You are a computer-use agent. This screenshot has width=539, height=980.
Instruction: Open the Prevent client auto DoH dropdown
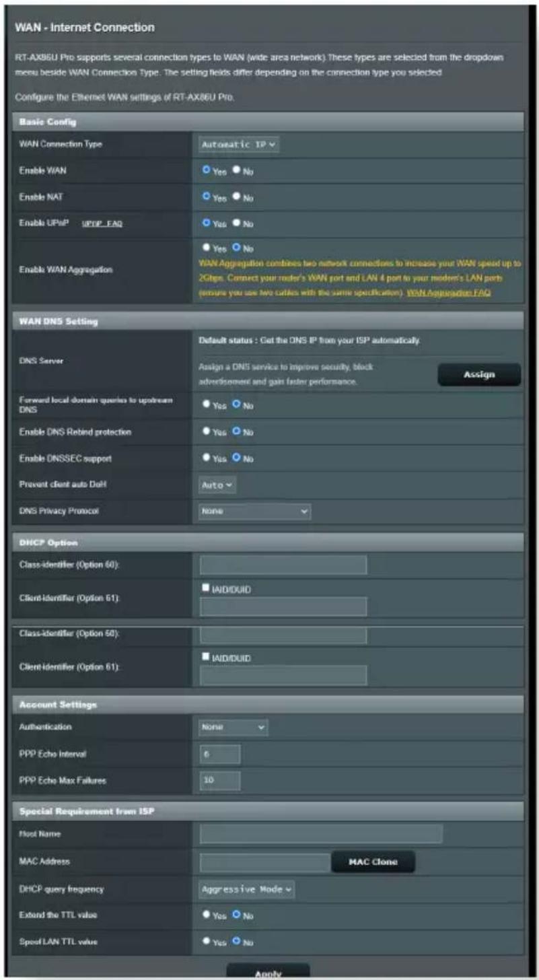(x=217, y=485)
